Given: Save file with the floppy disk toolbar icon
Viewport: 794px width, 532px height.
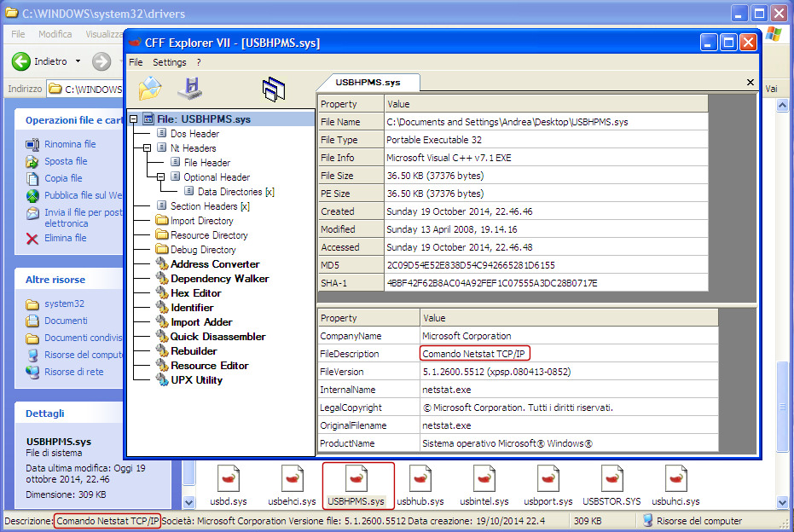Looking at the screenshot, I should click(191, 88).
